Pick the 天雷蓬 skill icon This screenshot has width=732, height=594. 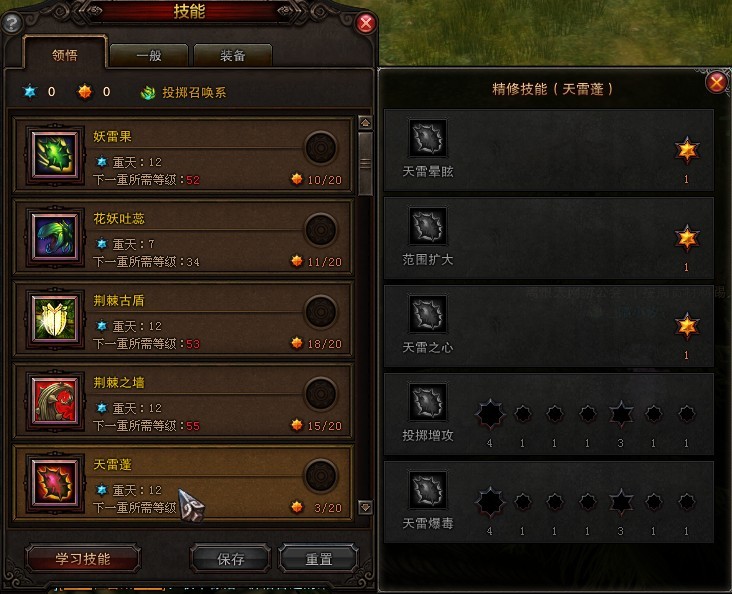[55, 483]
